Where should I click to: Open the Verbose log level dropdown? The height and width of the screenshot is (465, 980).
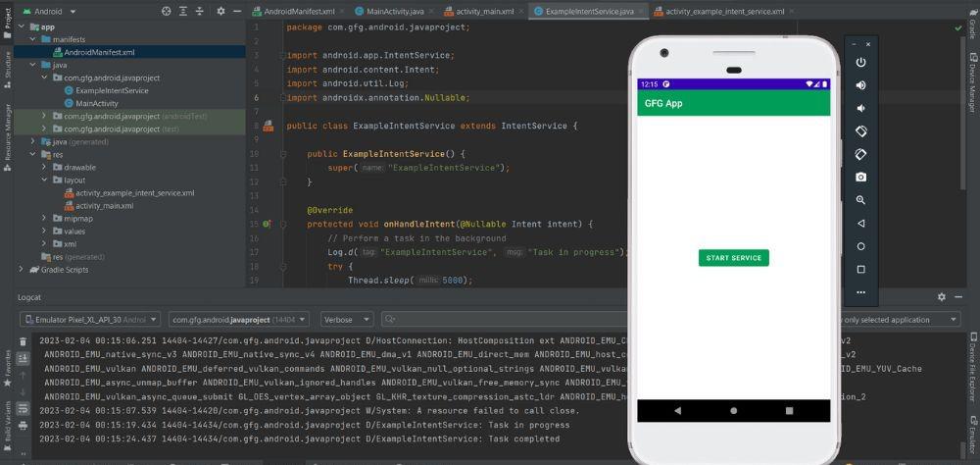(x=345, y=319)
